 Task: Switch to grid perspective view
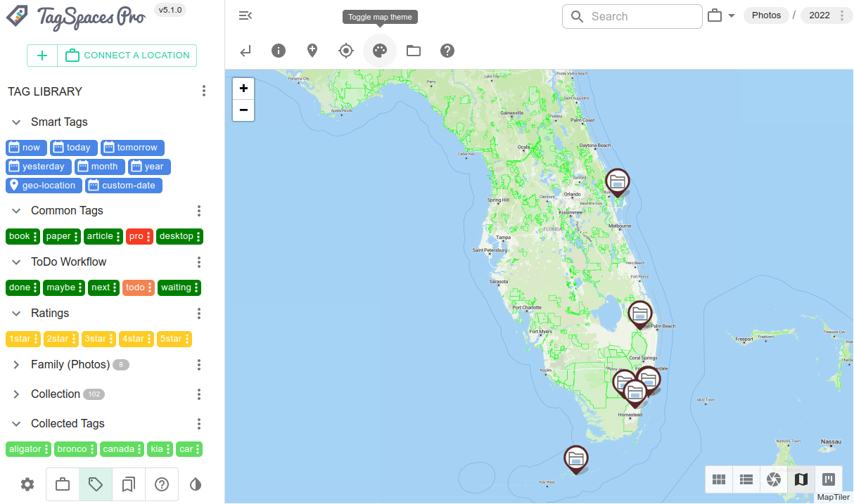[x=719, y=479]
